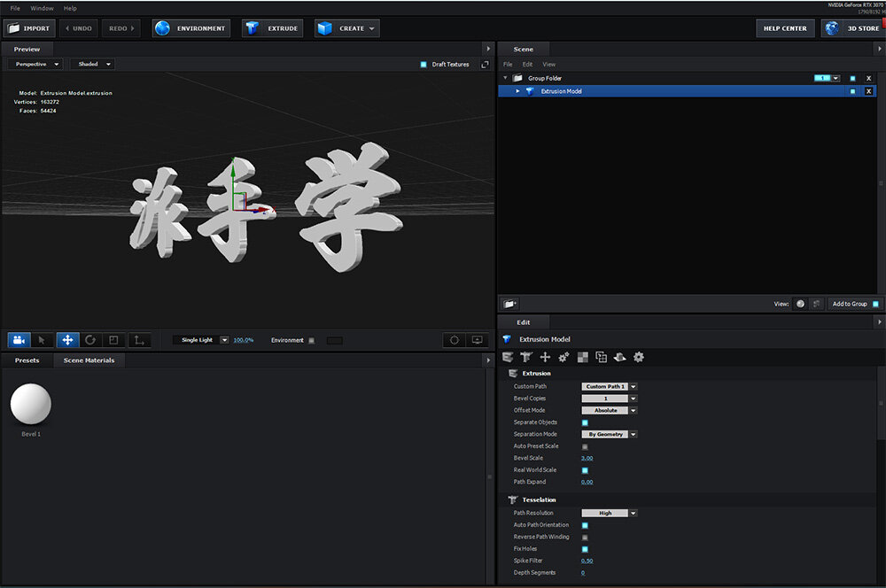The width and height of the screenshot is (886, 588).
Task: Click the arrow selection tool under preview
Action: [43, 340]
